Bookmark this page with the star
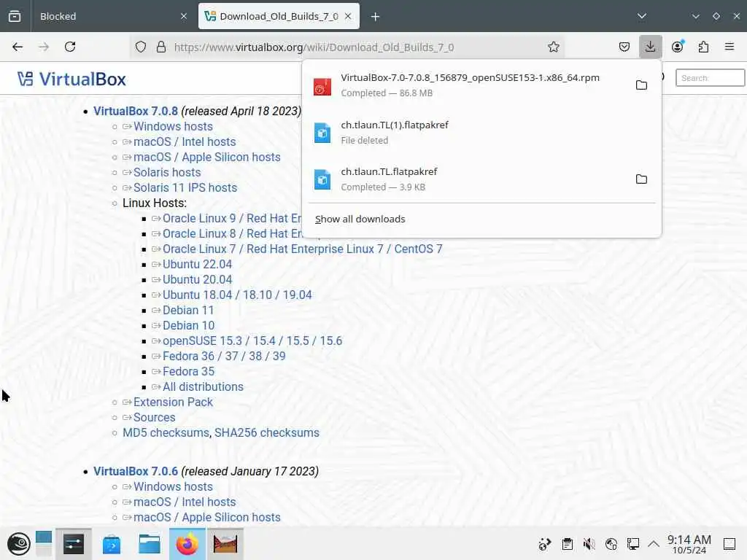Viewport: 747px width, 560px height. click(553, 47)
